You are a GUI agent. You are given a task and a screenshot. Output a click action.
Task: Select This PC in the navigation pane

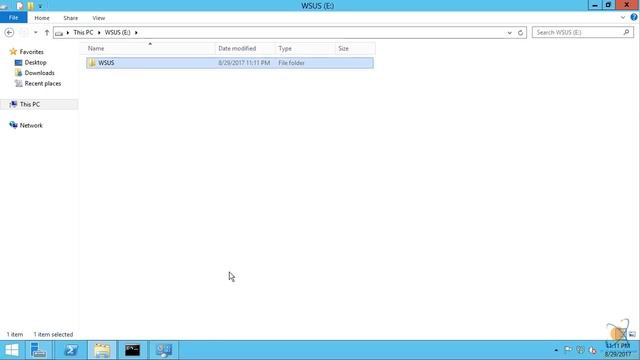[30, 104]
